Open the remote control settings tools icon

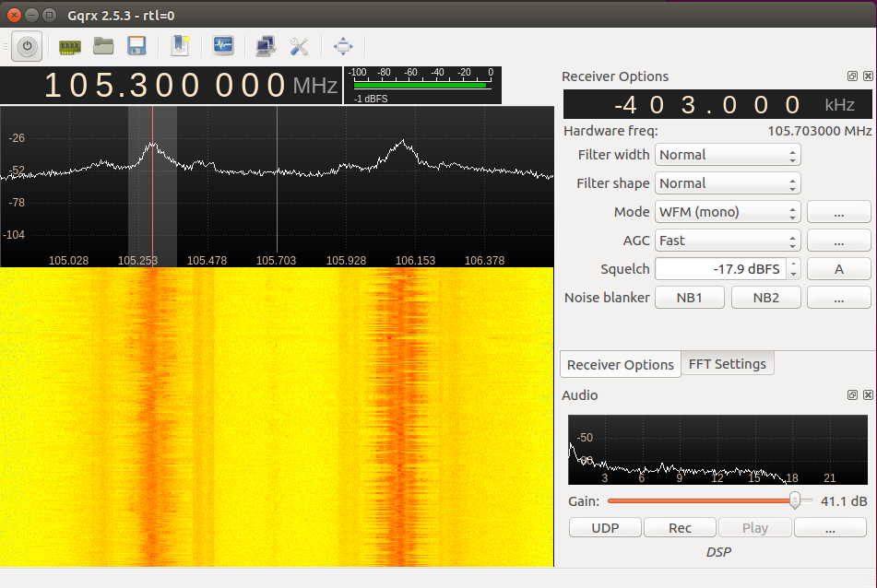click(x=299, y=46)
